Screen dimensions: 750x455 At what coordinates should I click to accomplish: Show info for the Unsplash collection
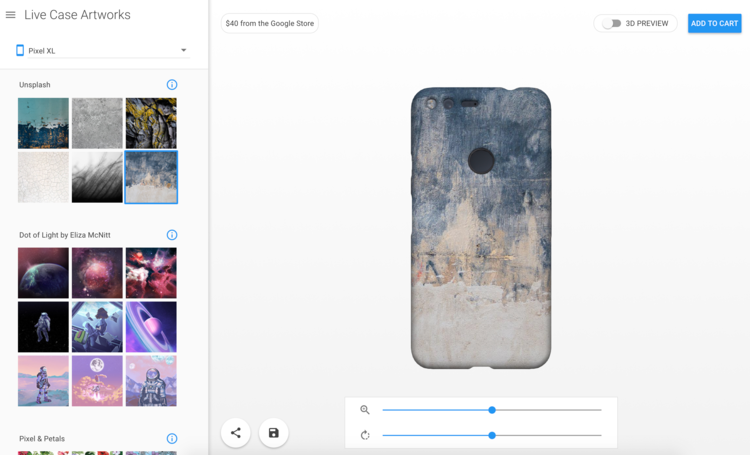pos(172,85)
